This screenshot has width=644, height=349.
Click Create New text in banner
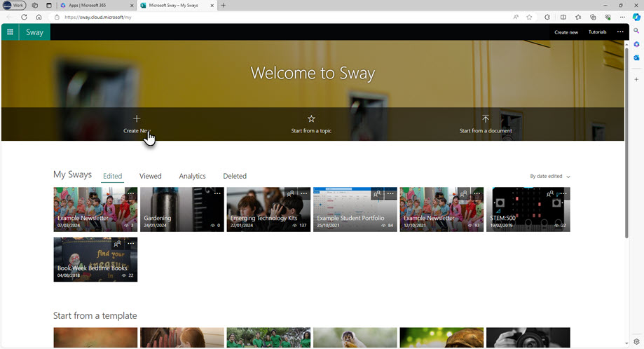click(x=137, y=130)
